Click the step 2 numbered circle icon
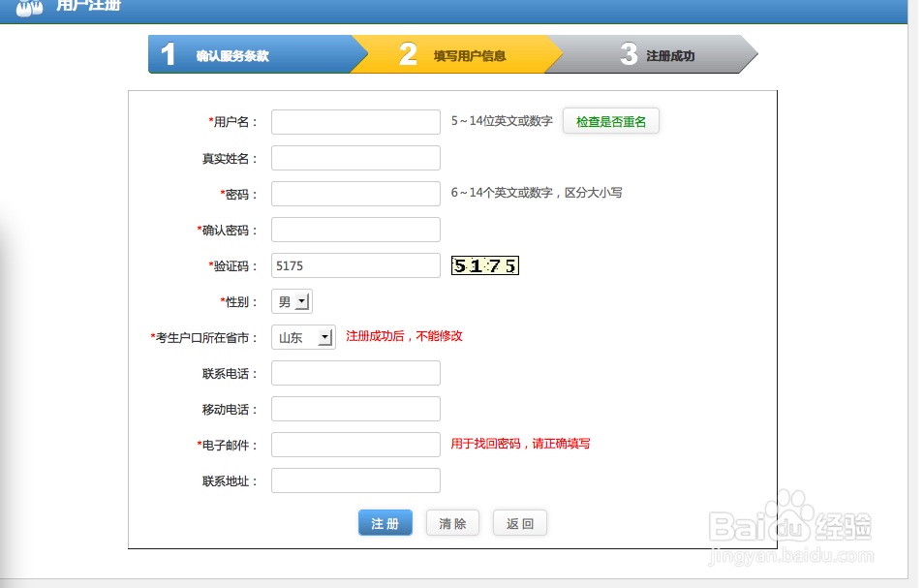 click(406, 54)
